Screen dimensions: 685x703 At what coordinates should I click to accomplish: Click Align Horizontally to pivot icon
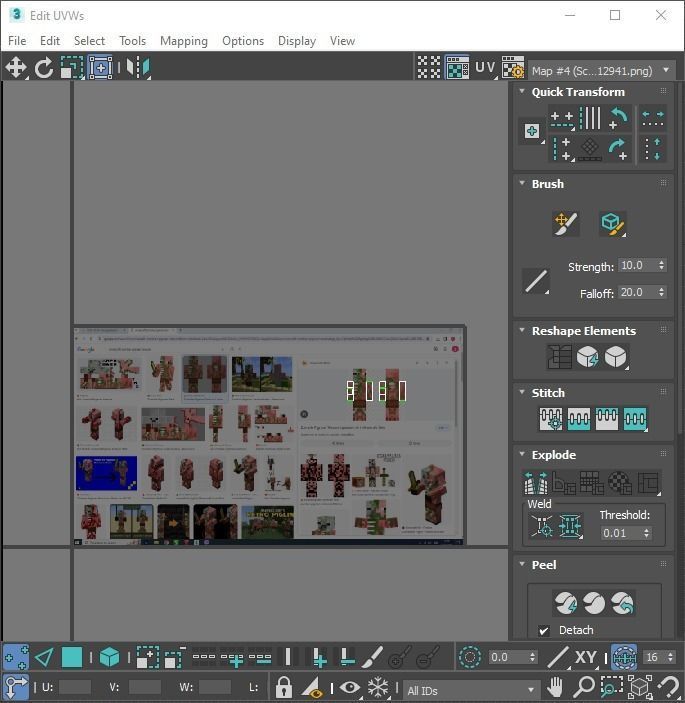tap(562, 118)
